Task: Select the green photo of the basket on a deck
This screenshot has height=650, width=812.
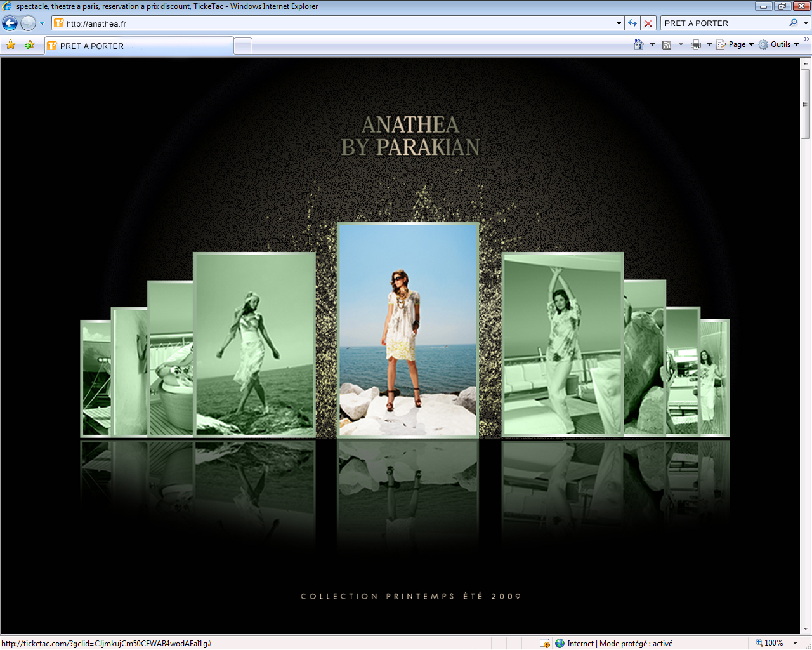Action: pos(170,359)
